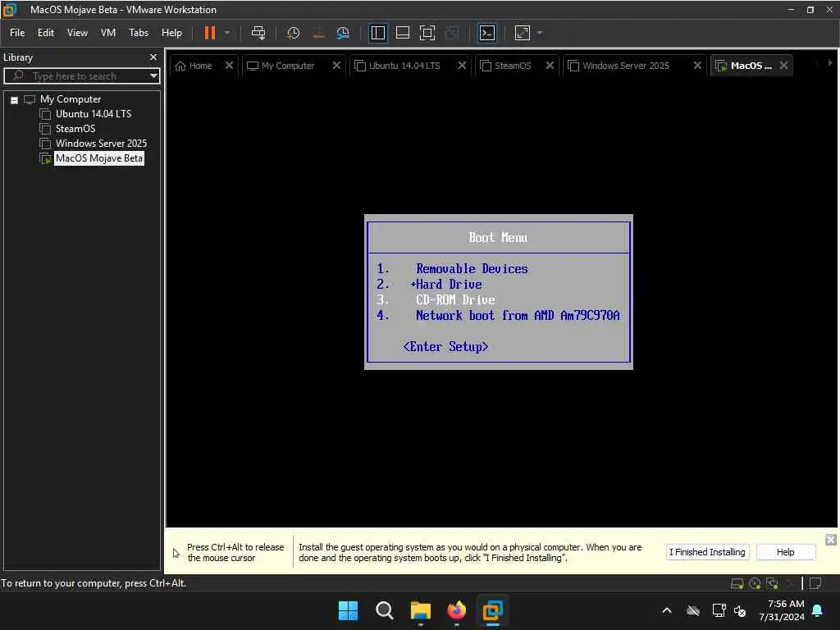Open the View menu
This screenshot has height=630, width=840.
coord(77,33)
